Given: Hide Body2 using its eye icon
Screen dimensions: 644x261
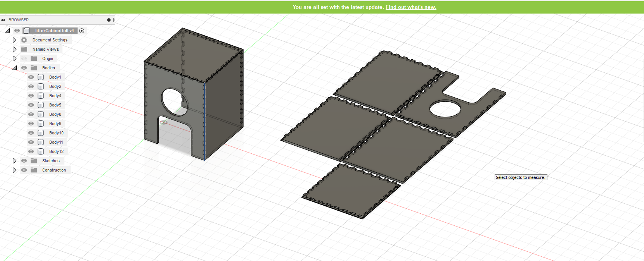Looking at the screenshot, I should (31, 86).
